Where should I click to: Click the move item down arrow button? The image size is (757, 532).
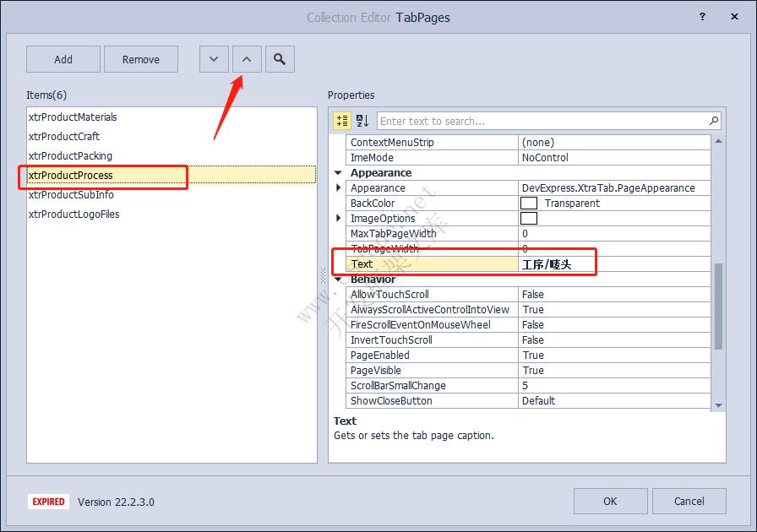[x=214, y=59]
